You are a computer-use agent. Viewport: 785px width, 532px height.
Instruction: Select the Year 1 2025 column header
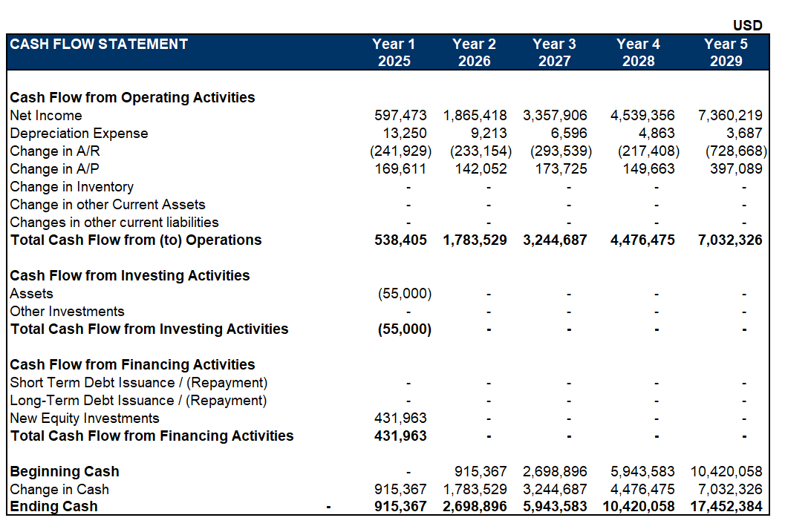[394, 53]
